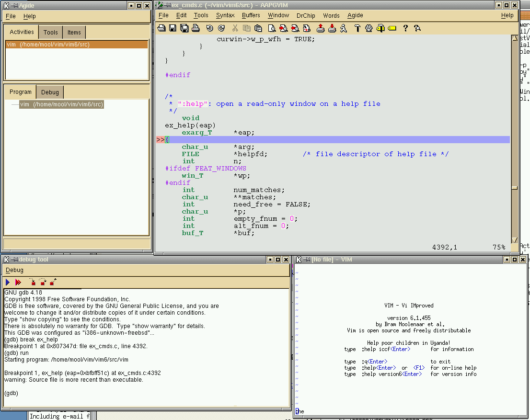Open the Edit menu in AAPGVIM
530x420 pixels.
point(181,15)
